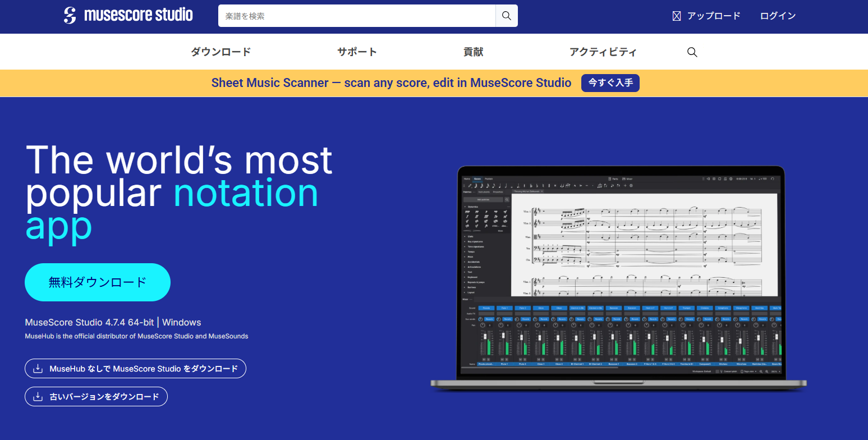Click the search box magnifier button
This screenshot has height=440, width=868.
507,16
